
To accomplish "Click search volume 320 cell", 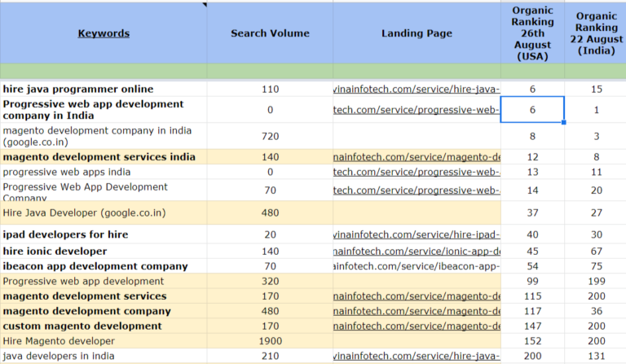I will (270, 281).
